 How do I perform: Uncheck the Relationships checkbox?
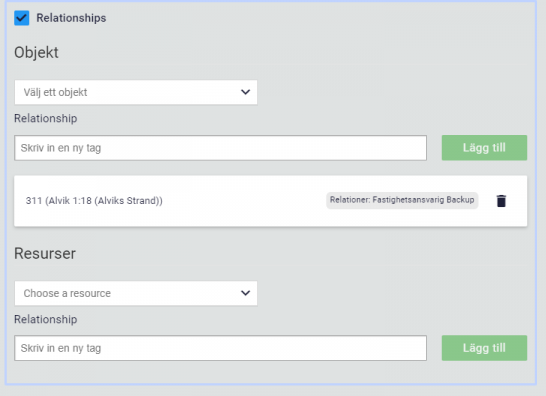click(x=22, y=18)
